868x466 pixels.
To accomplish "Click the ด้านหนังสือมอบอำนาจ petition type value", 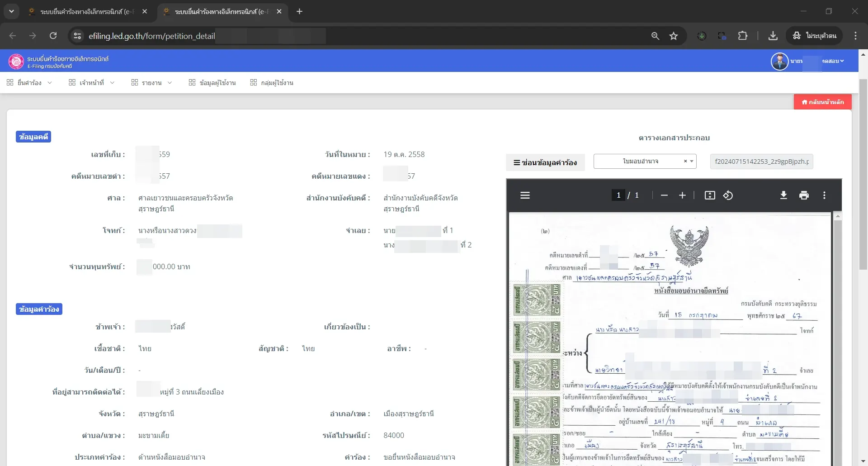I will tap(172, 457).
